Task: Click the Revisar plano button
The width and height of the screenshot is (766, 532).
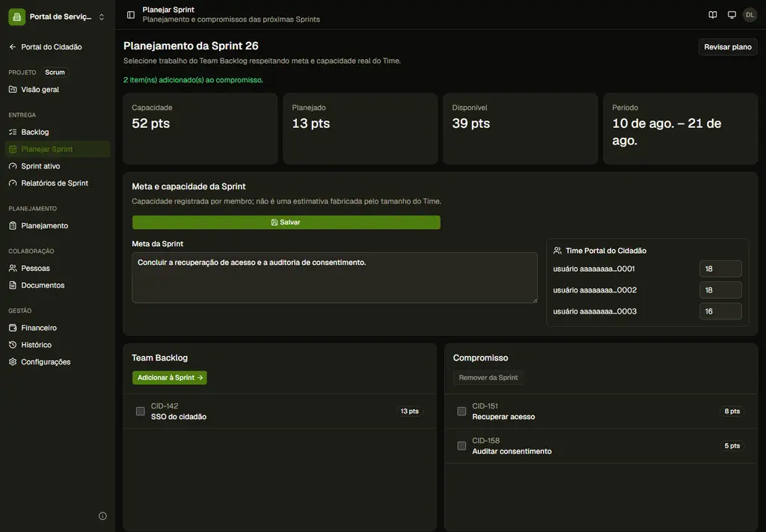Action: [727, 47]
